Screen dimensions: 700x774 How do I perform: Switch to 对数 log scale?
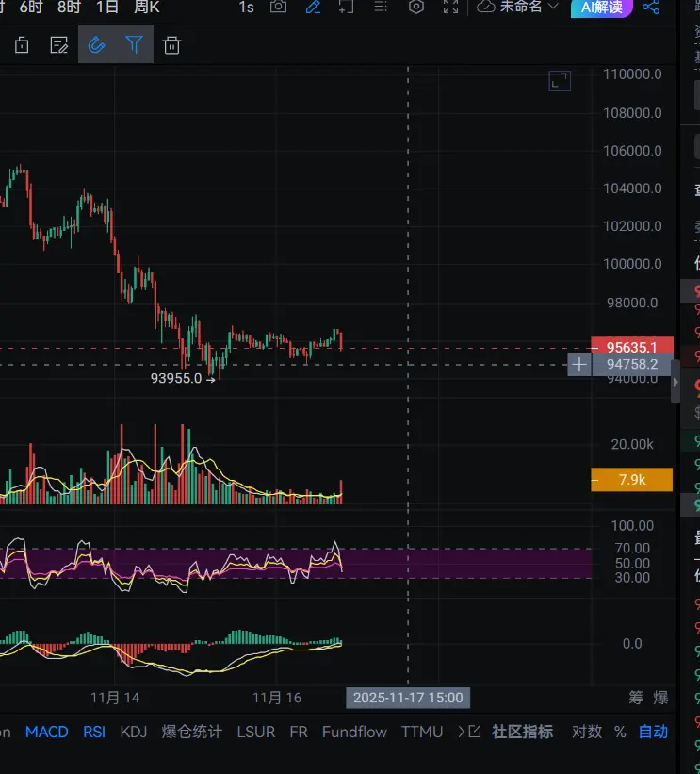click(x=587, y=732)
